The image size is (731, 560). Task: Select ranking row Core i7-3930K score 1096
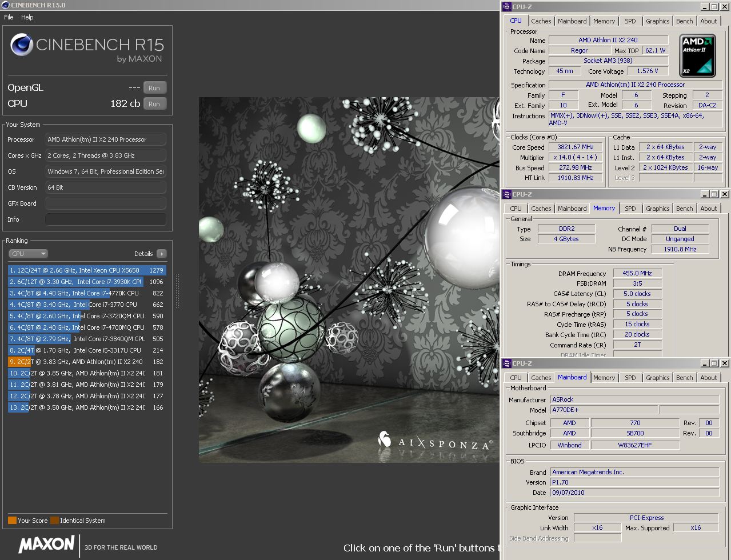point(87,282)
